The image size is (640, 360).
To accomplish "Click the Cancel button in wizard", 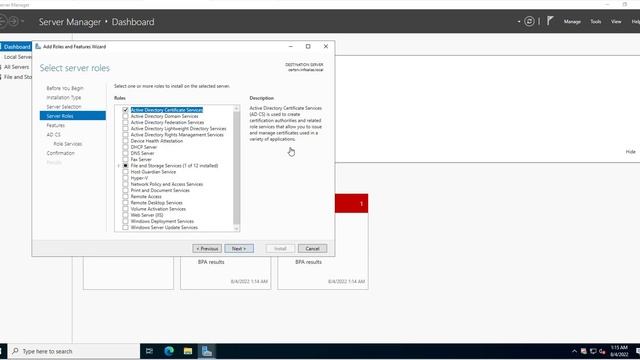I will click(x=312, y=249).
